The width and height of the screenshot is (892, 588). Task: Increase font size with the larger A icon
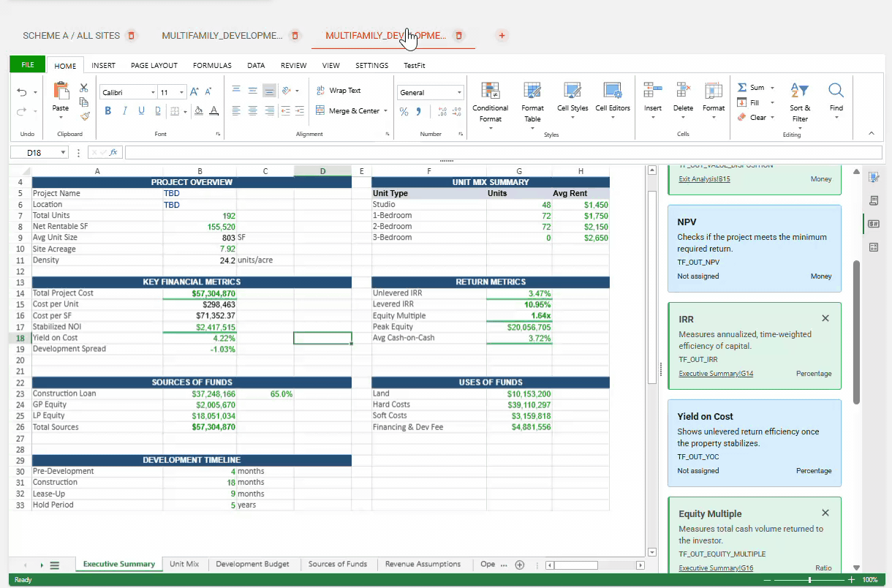[194, 92]
